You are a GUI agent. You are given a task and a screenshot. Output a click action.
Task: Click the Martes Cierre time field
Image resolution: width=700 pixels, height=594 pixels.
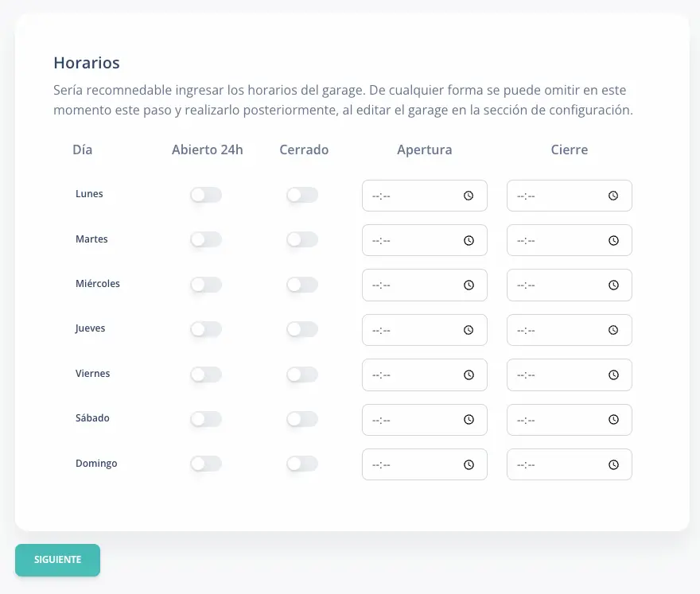(x=557, y=240)
